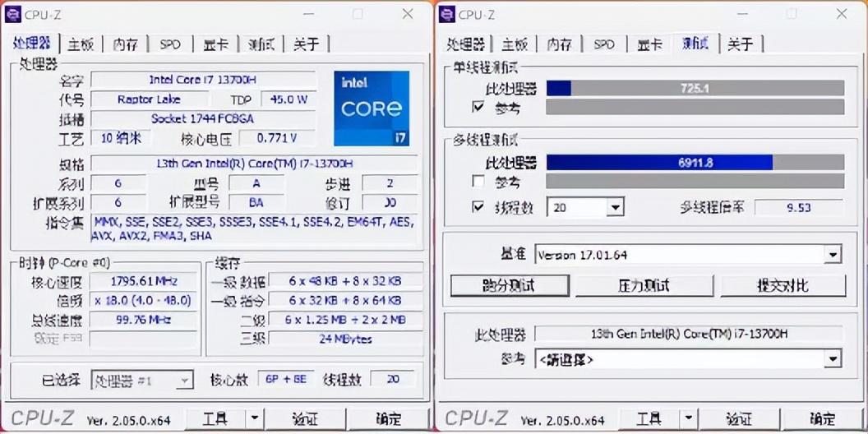Start benchmark with 跑分测试 button

pyautogui.click(x=510, y=286)
